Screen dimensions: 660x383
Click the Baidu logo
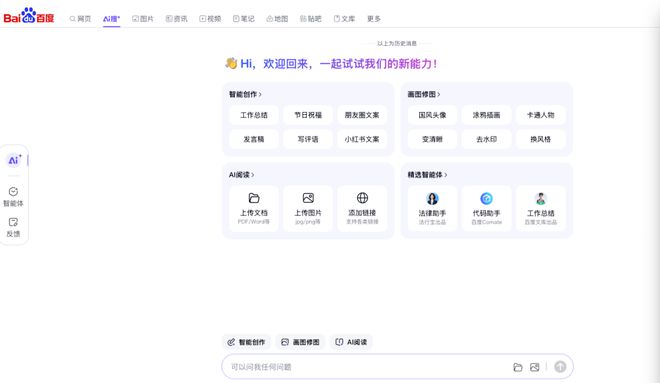[x=29, y=16]
